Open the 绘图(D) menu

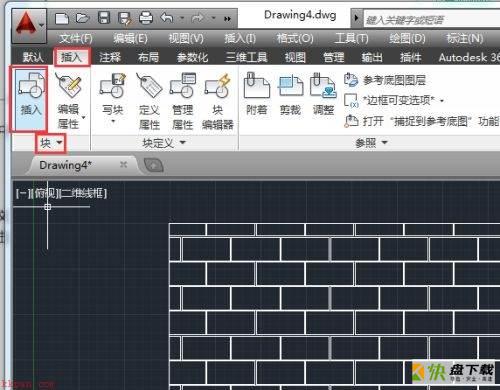407,39
